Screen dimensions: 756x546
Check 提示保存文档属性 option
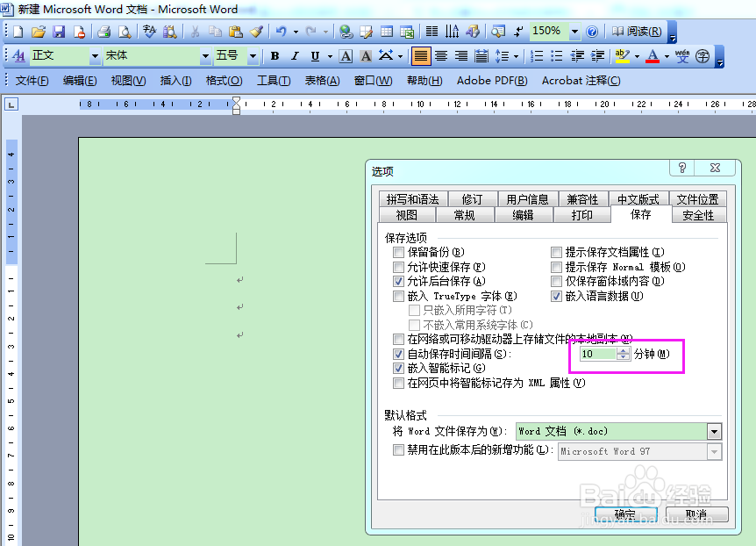pyautogui.click(x=556, y=252)
